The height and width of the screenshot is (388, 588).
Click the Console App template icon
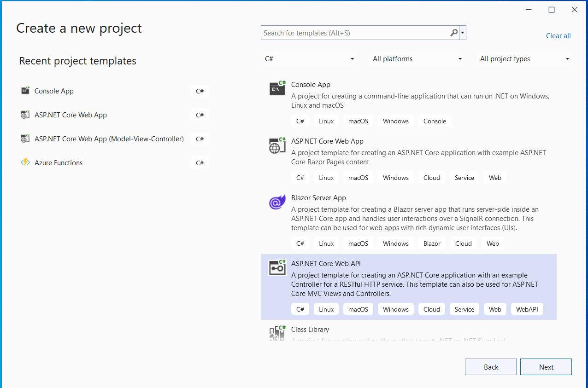pos(276,88)
